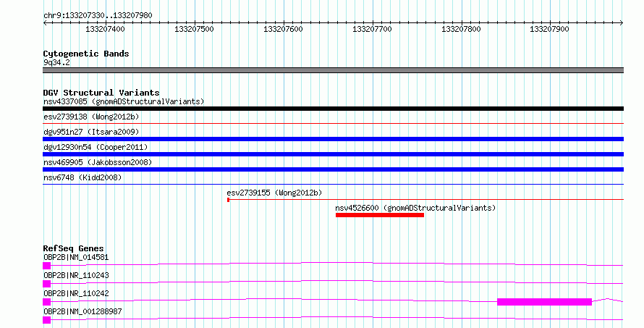Open esv2739155 Wong2012b variant label
Image resolution: width=644 pixels, height=328 pixels.
(274, 193)
